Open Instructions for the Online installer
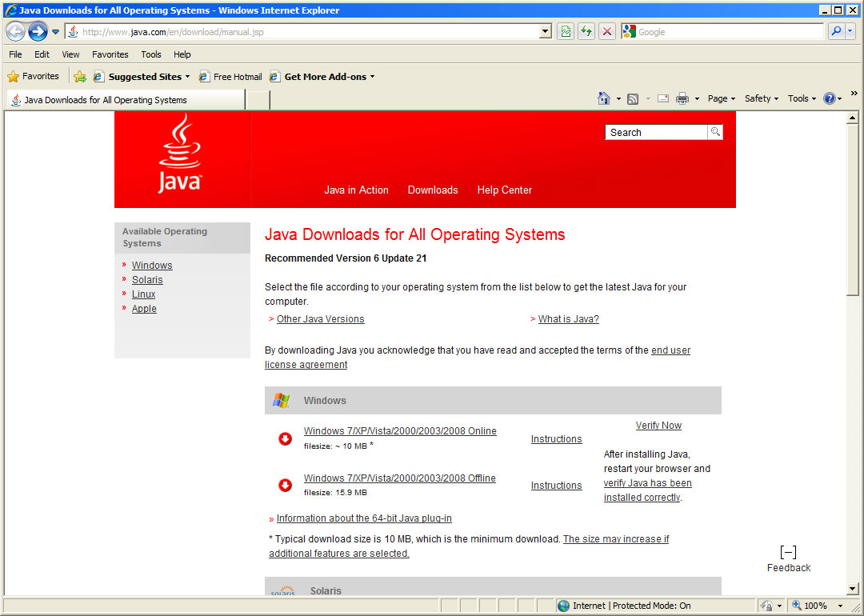Screen dimensions: 864x616 click(x=557, y=439)
